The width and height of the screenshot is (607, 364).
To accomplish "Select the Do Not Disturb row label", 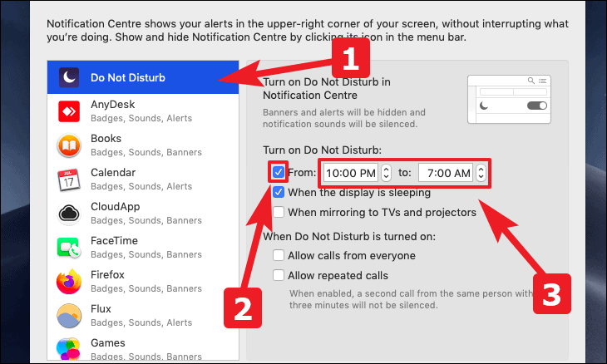I will 128,78.
